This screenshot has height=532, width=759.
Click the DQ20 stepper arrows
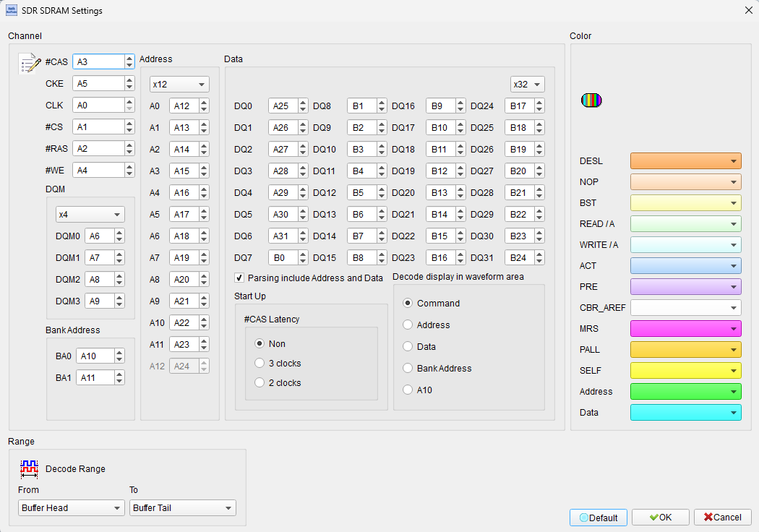point(460,193)
